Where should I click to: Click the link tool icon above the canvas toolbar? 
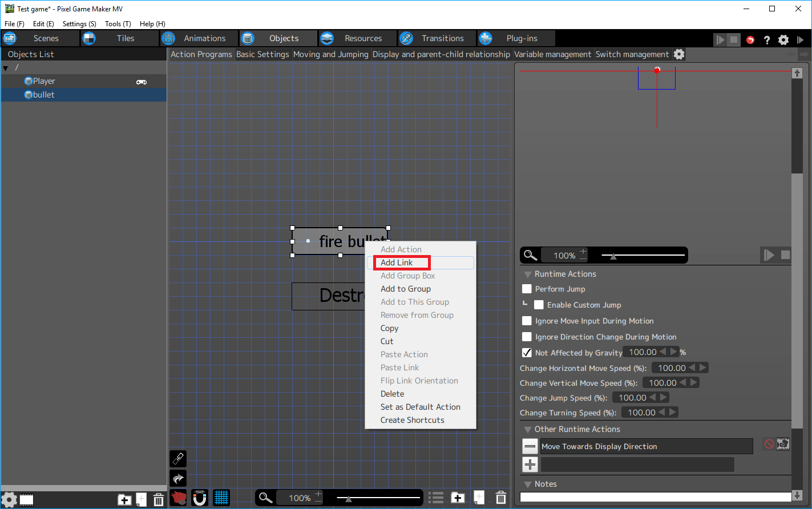click(x=178, y=459)
